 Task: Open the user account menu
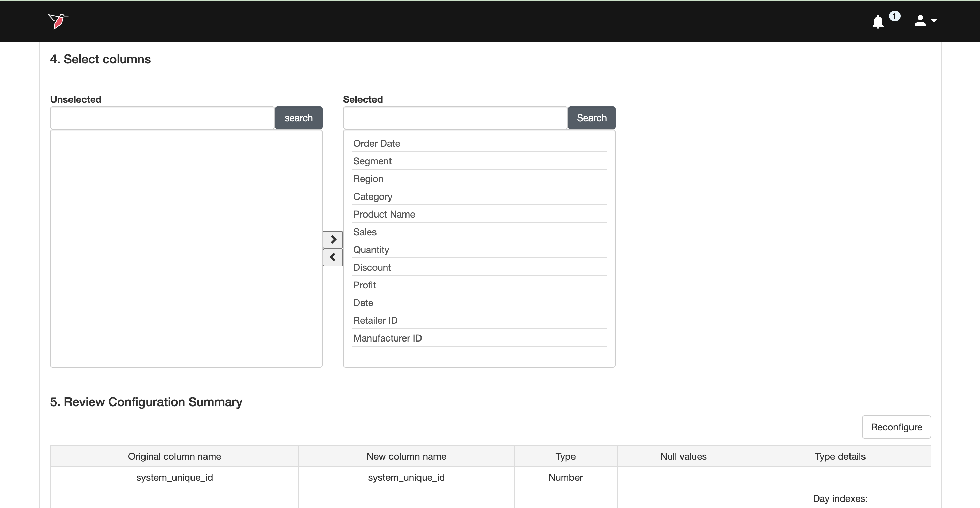click(925, 21)
